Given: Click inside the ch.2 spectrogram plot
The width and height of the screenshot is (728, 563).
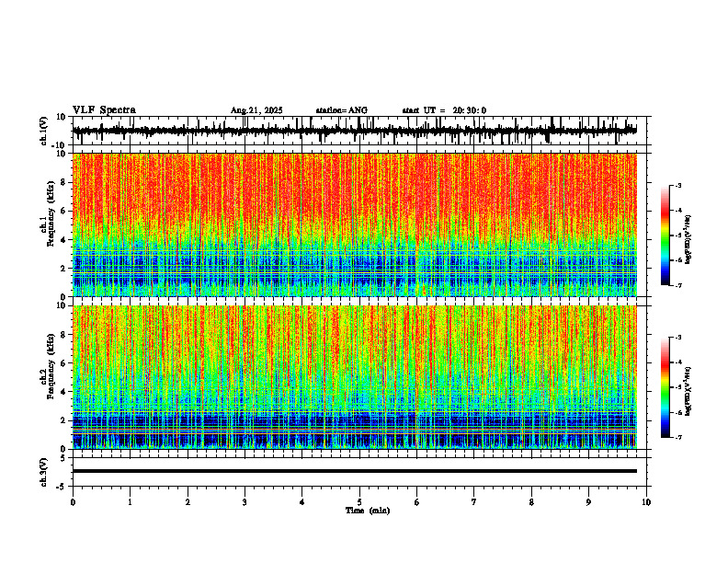Looking at the screenshot, I should click(354, 377).
